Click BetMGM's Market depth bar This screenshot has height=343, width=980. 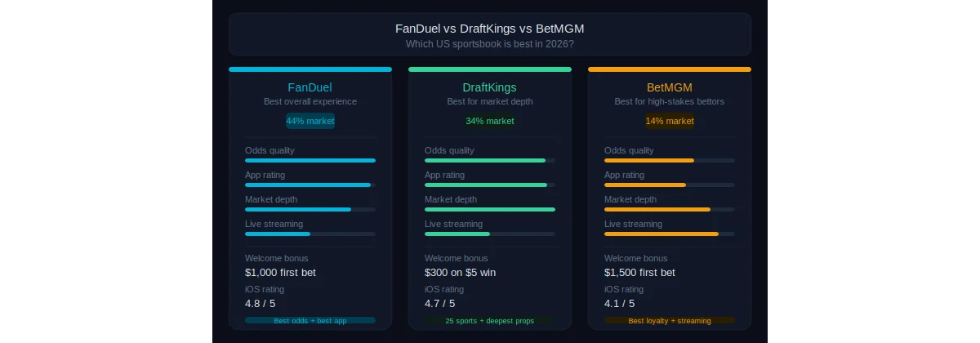(x=670, y=209)
